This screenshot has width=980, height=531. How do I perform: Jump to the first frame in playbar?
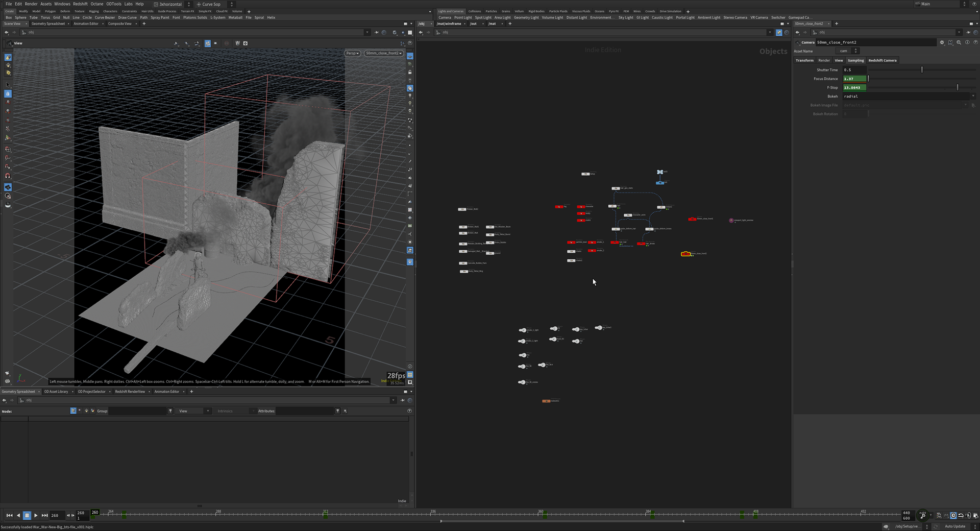[9, 515]
